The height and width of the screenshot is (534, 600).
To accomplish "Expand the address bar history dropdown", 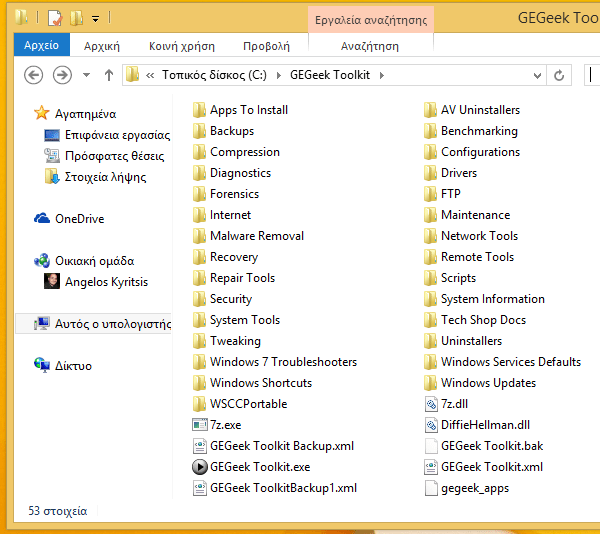I will click(537, 75).
